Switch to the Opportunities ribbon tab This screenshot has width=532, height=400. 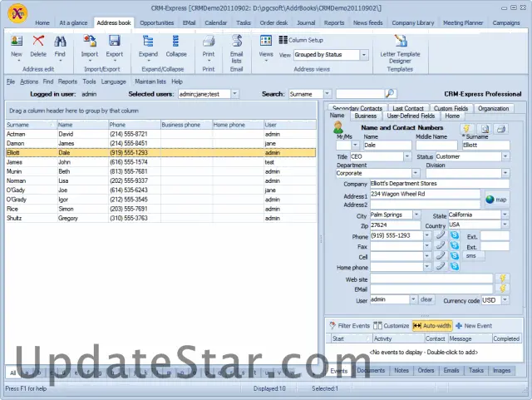coord(156,22)
